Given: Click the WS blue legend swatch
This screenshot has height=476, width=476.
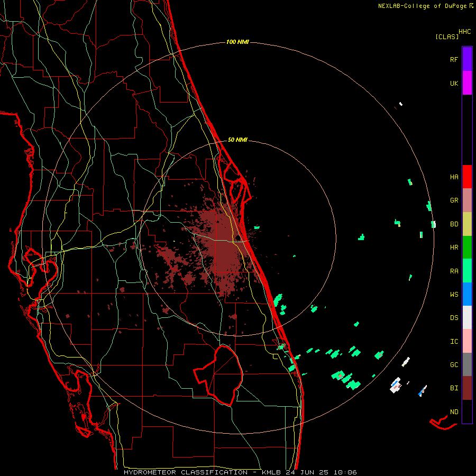Looking at the screenshot, I should tap(467, 294).
